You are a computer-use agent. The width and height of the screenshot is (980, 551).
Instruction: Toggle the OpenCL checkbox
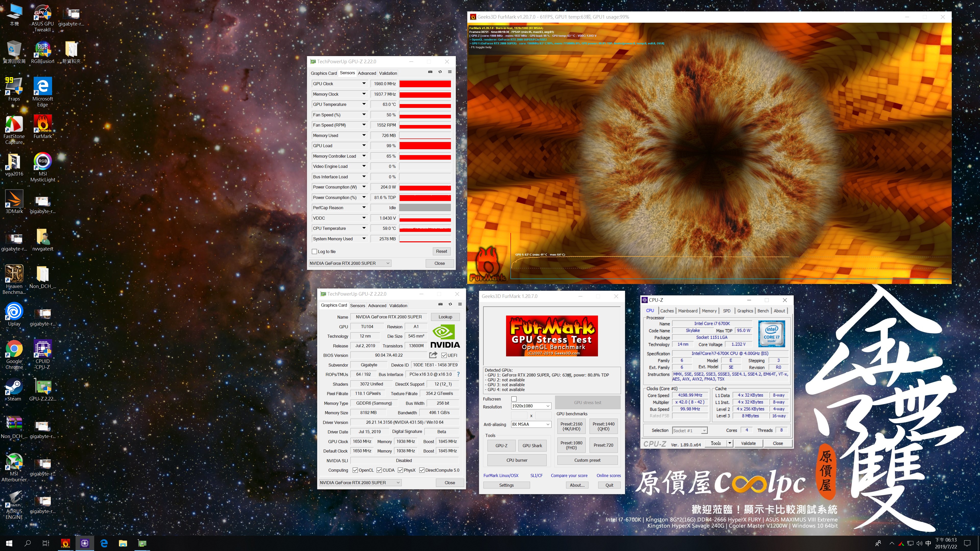click(355, 470)
